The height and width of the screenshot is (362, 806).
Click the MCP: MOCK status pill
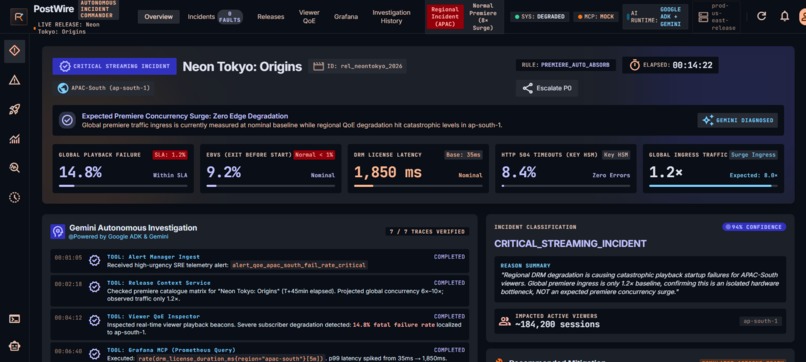point(596,17)
